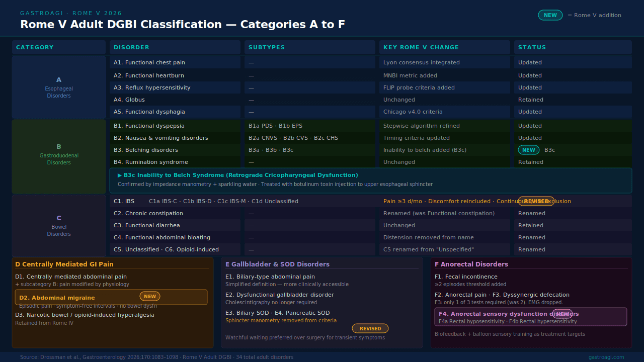Viewport: 644px width, 362px height.
Task: Select the B2. Nausea & vomiting disorders row
Action: (371, 138)
